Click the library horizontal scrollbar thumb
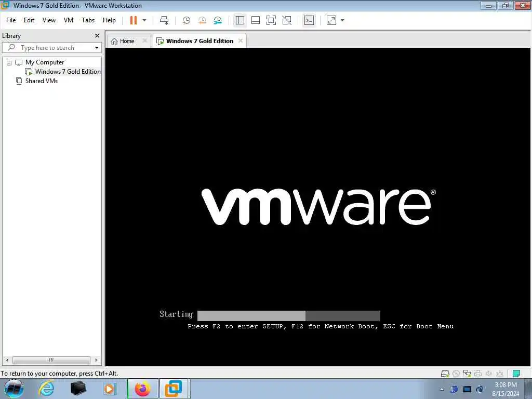The height and width of the screenshot is (399, 532). pyautogui.click(x=51, y=360)
